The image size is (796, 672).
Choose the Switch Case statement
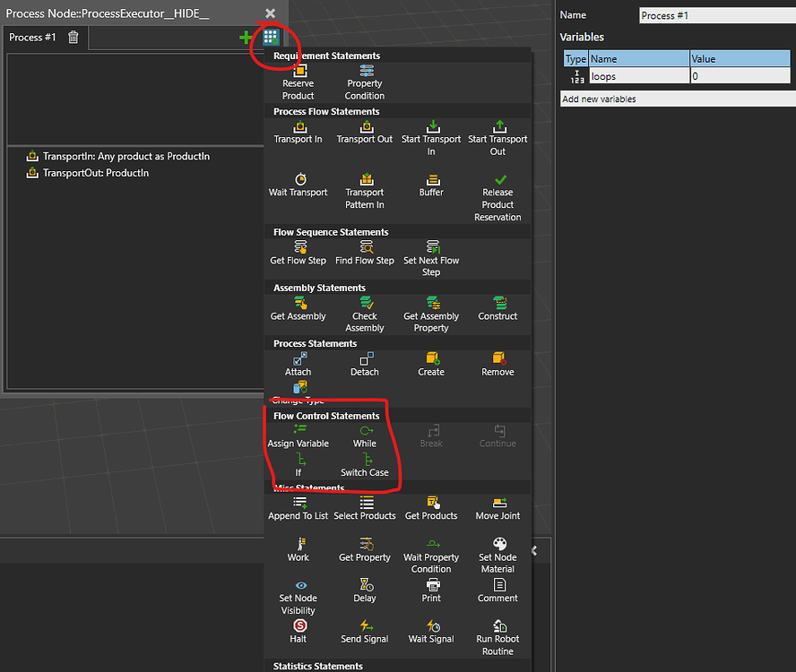click(x=364, y=465)
